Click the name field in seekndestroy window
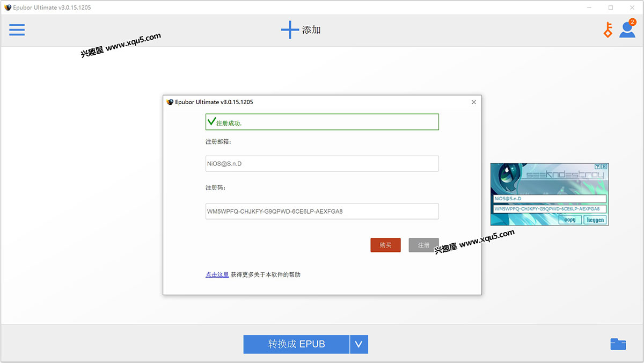The width and height of the screenshot is (644, 363). (x=550, y=199)
